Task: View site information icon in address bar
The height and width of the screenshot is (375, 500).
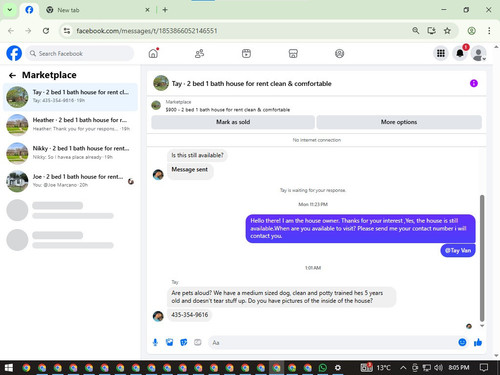Action: (x=67, y=31)
